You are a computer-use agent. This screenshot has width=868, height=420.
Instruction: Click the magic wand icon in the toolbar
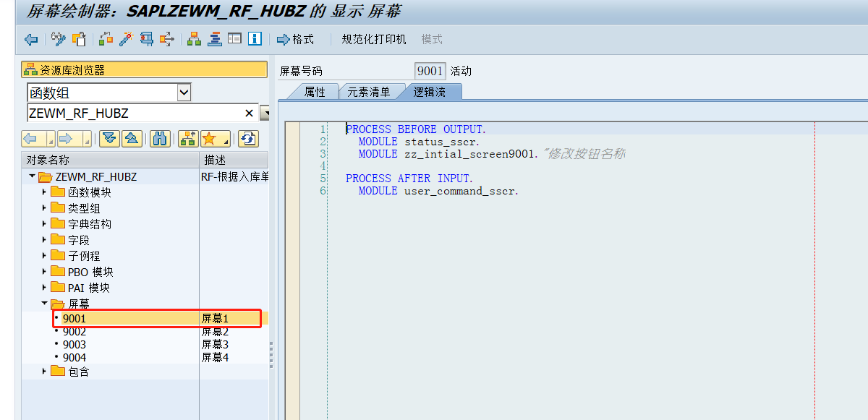pos(126,39)
